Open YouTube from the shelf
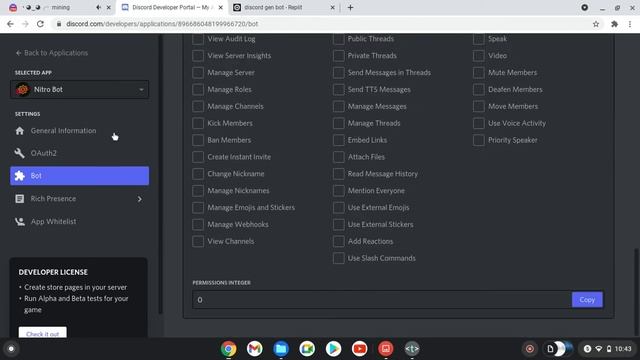Viewport: 640px width, 360px height. tap(360, 349)
